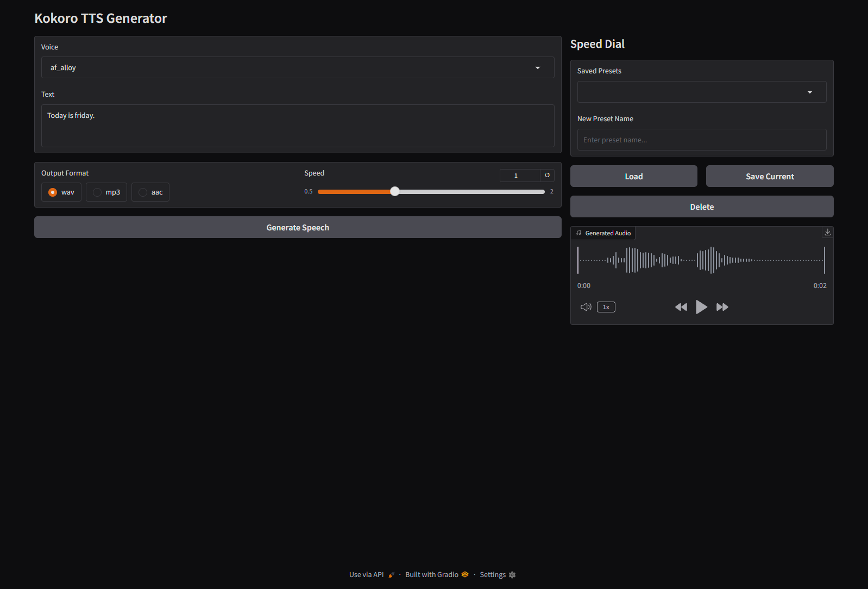Click the Load preset button
This screenshot has height=589, width=868.
[634, 176]
